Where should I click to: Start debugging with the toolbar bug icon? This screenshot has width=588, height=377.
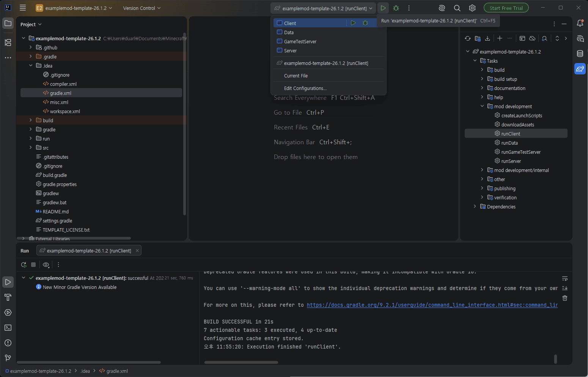click(x=396, y=8)
